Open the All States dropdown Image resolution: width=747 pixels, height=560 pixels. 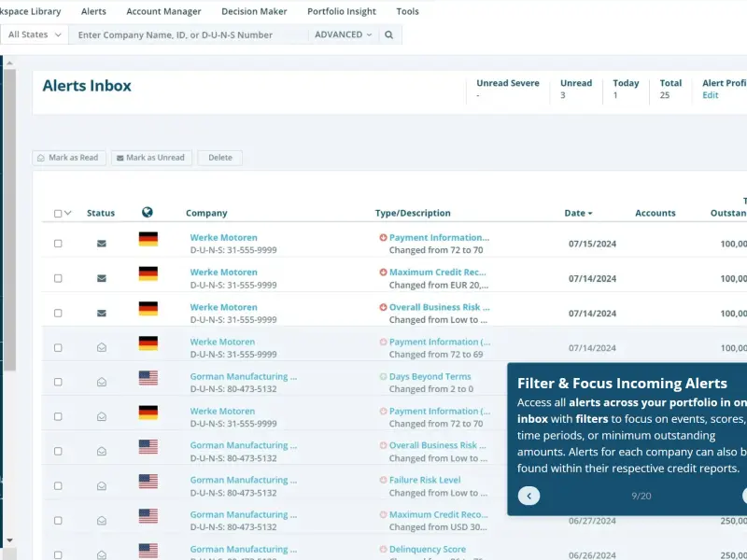coord(35,35)
